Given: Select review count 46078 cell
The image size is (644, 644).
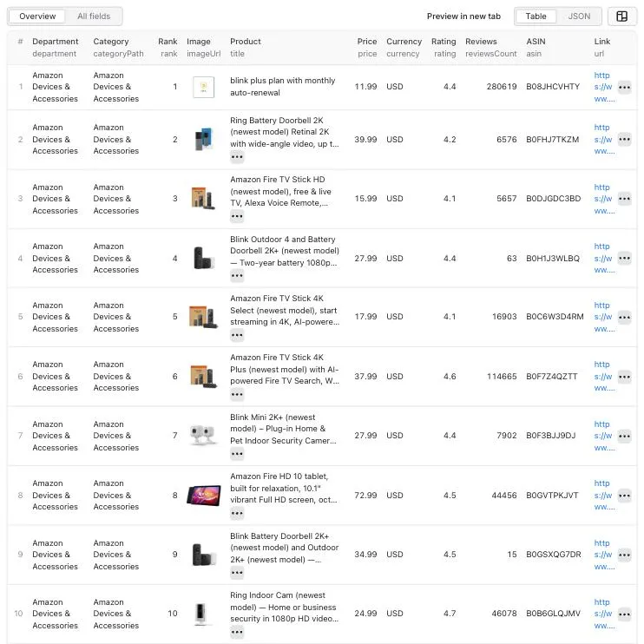Looking at the screenshot, I should [x=504, y=614].
